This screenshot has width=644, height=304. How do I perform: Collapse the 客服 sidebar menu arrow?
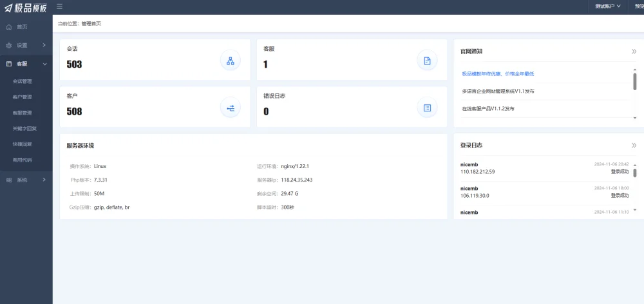[x=45, y=64]
